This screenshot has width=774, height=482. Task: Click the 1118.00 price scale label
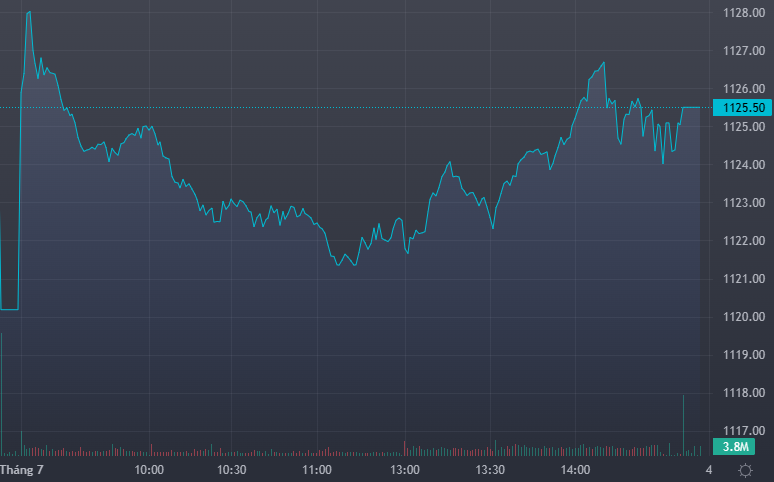[742, 393]
